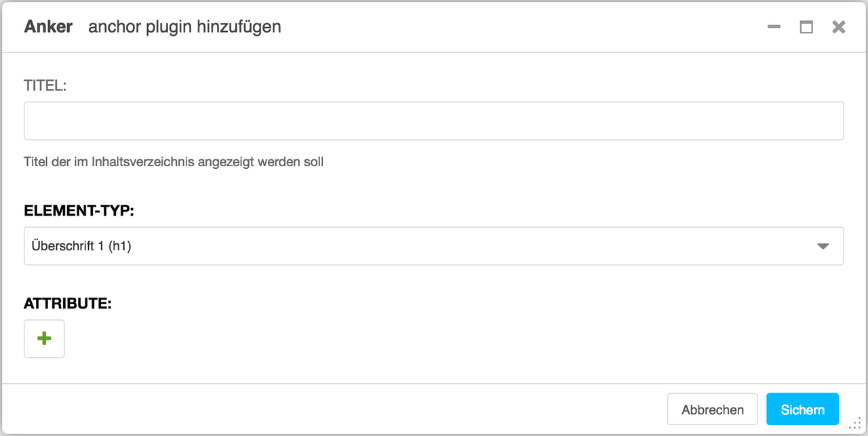Click the empty header bar beside the subtitle
The image size is (868, 436).
[x=522, y=27]
